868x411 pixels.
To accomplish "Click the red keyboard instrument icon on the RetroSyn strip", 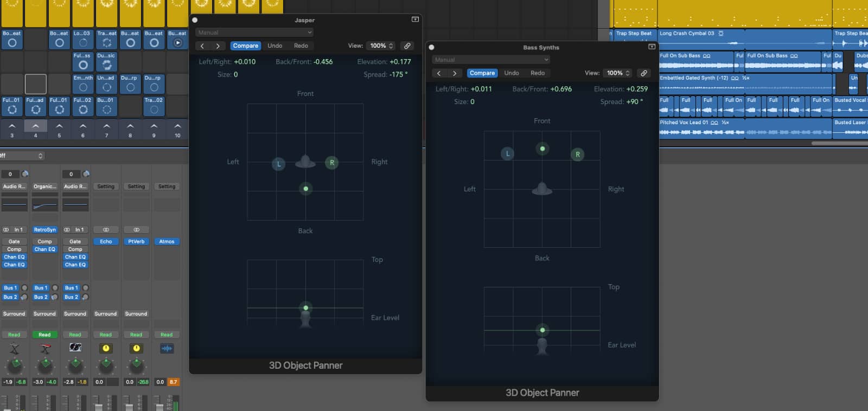I will (45, 348).
